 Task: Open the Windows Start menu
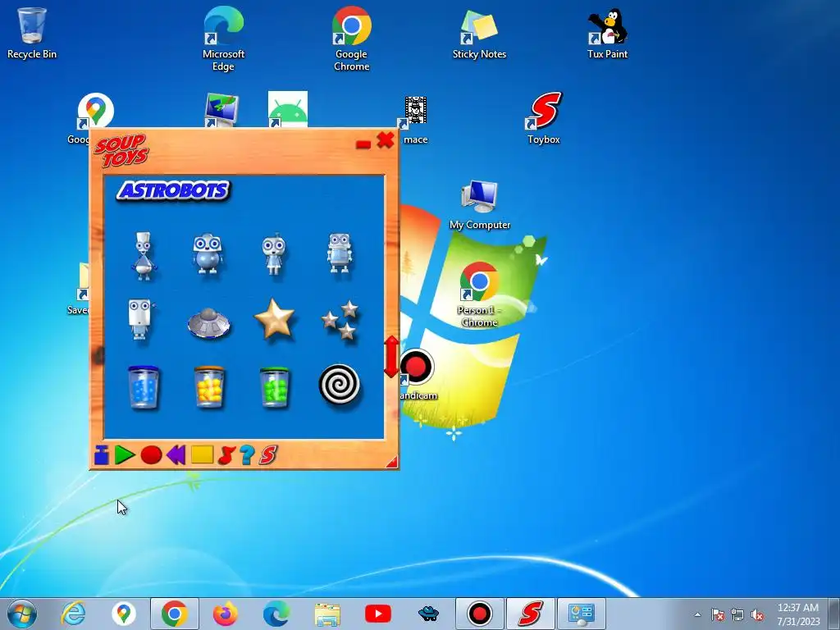[x=22, y=614]
